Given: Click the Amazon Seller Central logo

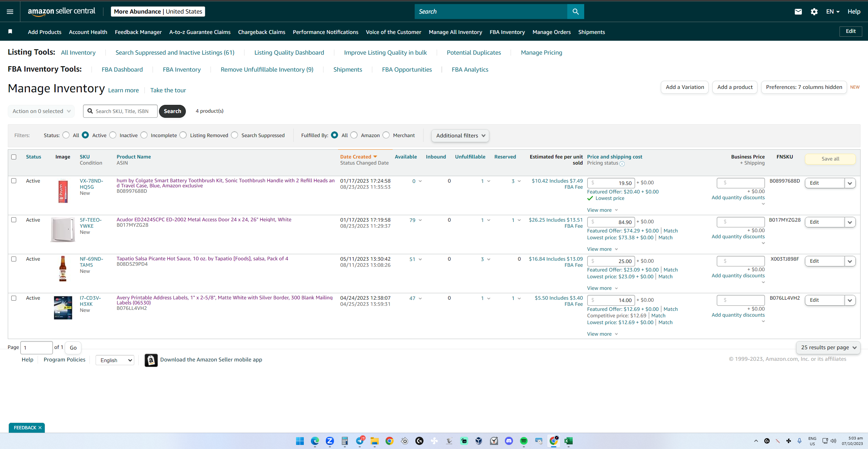Looking at the screenshot, I should [61, 12].
